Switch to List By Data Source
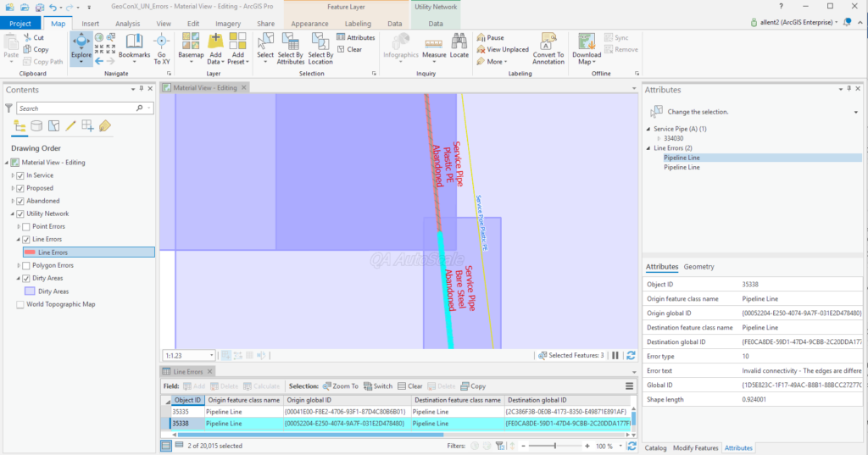The height and width of the screenshot is (455, 868). tap(36, 126)
